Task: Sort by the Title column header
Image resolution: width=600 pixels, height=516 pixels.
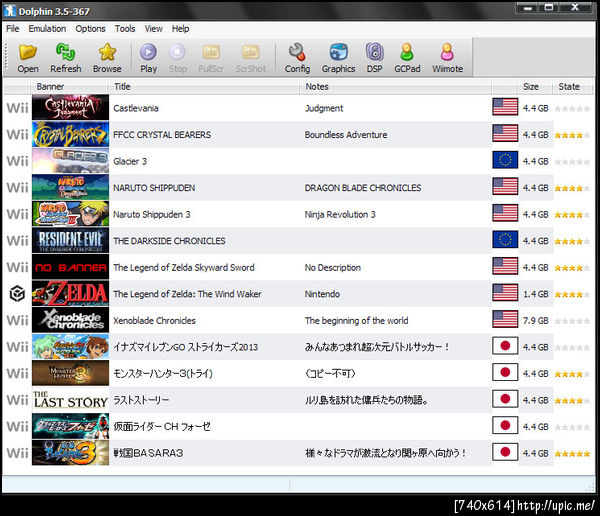Action: [x=205, y=87]
